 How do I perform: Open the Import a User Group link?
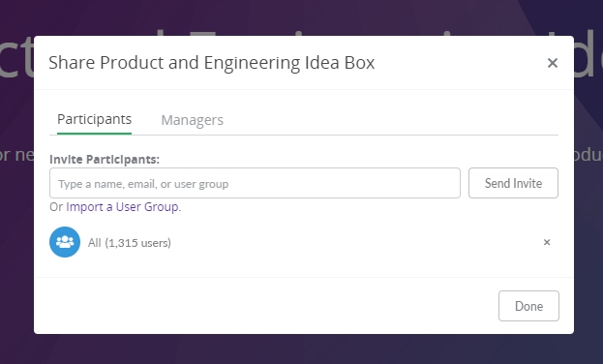[x=122, y=207]
